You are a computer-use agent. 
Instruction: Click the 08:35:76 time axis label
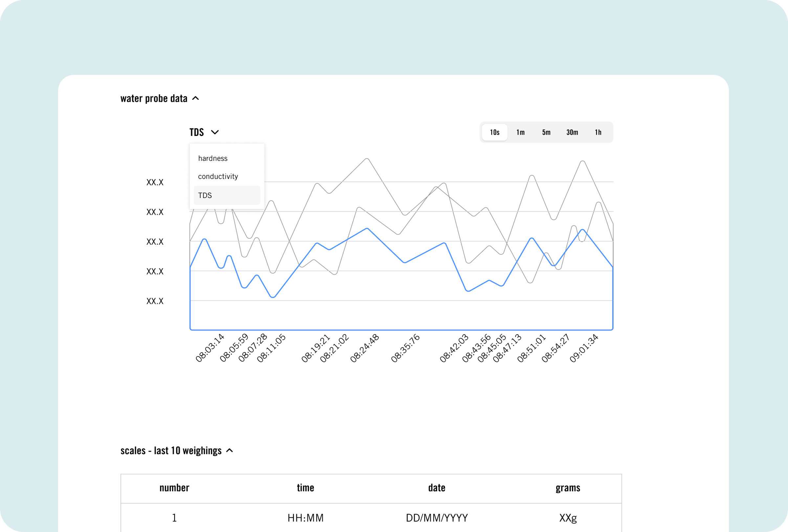pos(405,348)
